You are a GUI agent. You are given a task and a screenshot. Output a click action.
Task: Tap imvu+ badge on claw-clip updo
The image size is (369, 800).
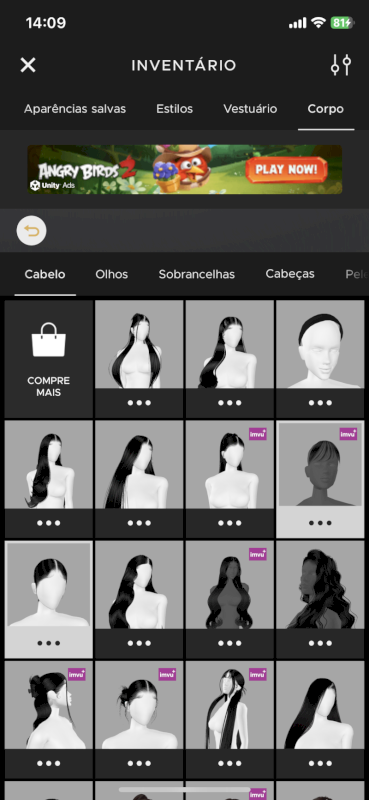[x=77, y=674]
